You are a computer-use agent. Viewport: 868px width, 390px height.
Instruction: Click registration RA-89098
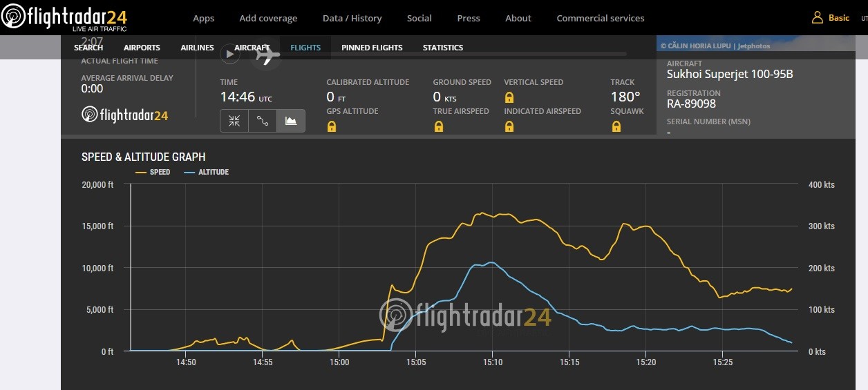click(691, 104)
